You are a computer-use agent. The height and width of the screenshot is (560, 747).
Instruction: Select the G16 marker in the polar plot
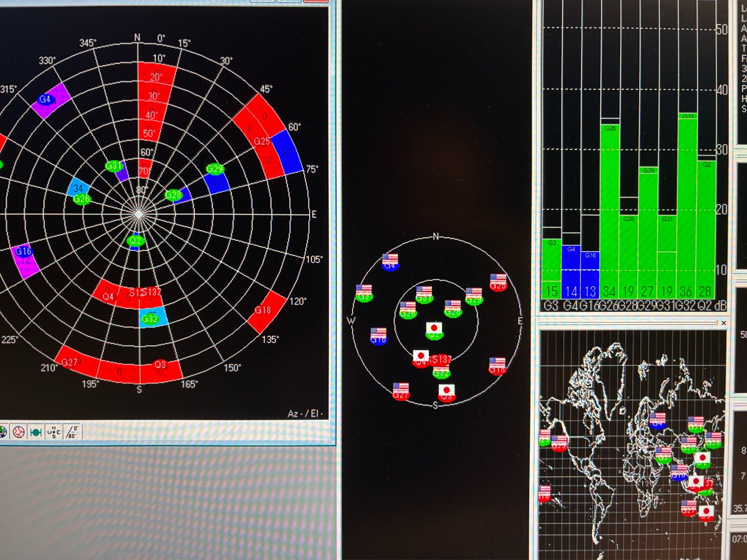[23, 252]
